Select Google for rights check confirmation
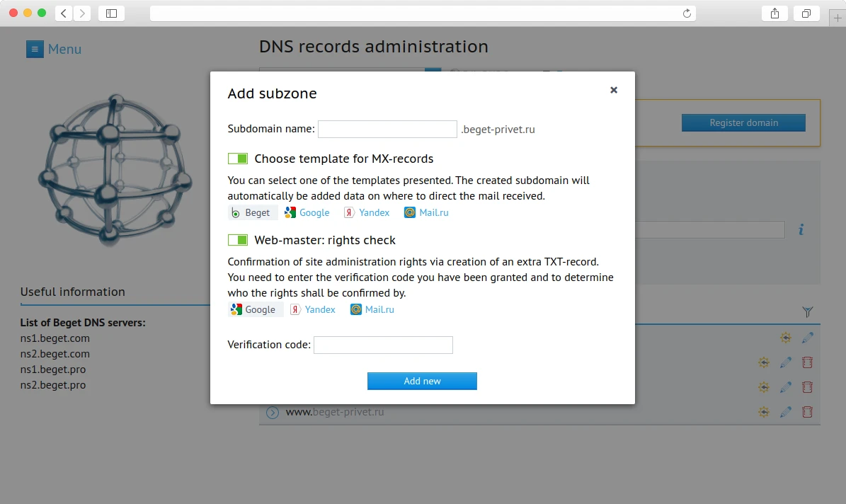This screenshot has height=504, width=846. (253, 309)
